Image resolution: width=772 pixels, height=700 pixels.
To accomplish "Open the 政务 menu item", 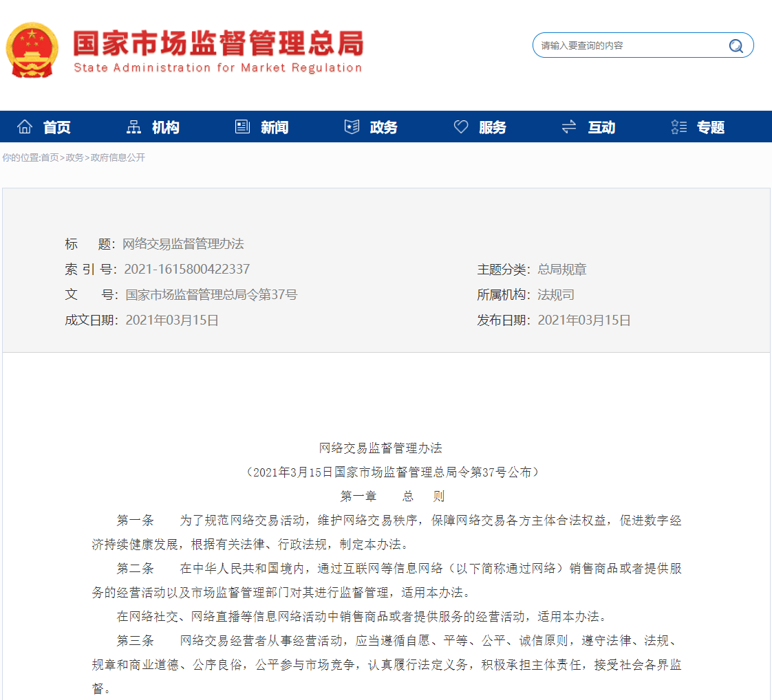I will [x=383, y=127].
